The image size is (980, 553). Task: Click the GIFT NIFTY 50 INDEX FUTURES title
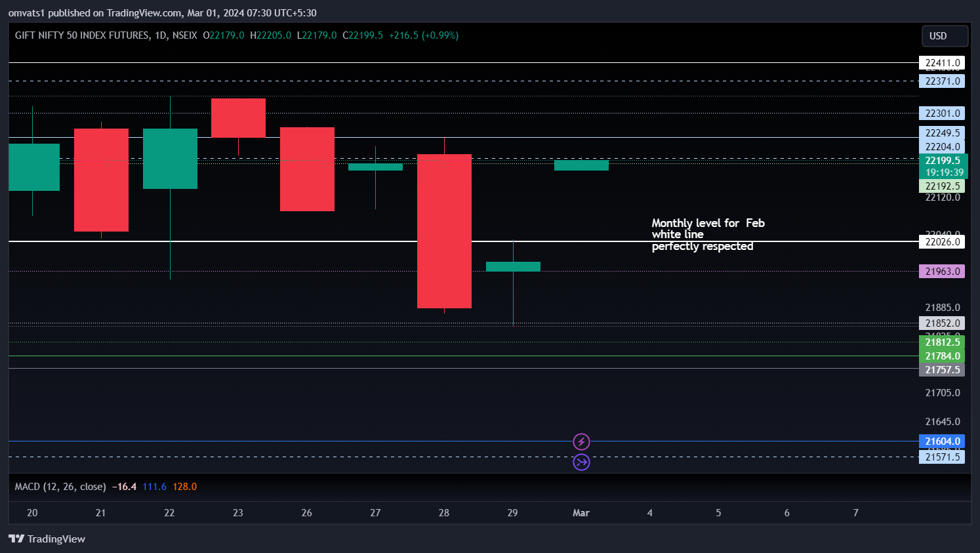[x=82, y=35]
